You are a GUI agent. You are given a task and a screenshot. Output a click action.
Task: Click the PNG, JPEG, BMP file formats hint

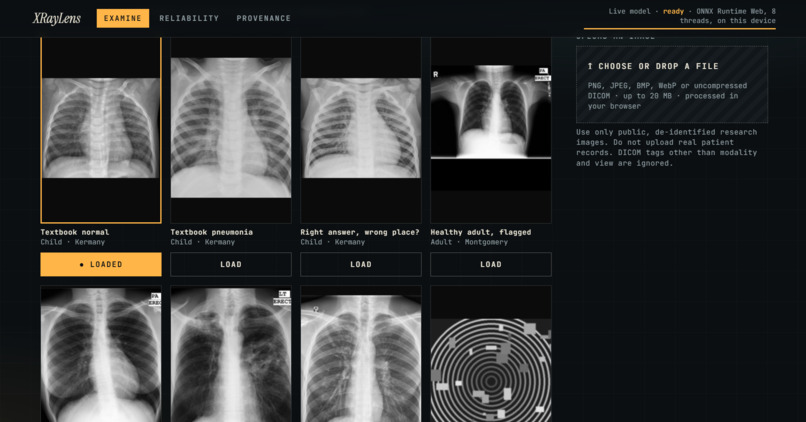[667, 96]
